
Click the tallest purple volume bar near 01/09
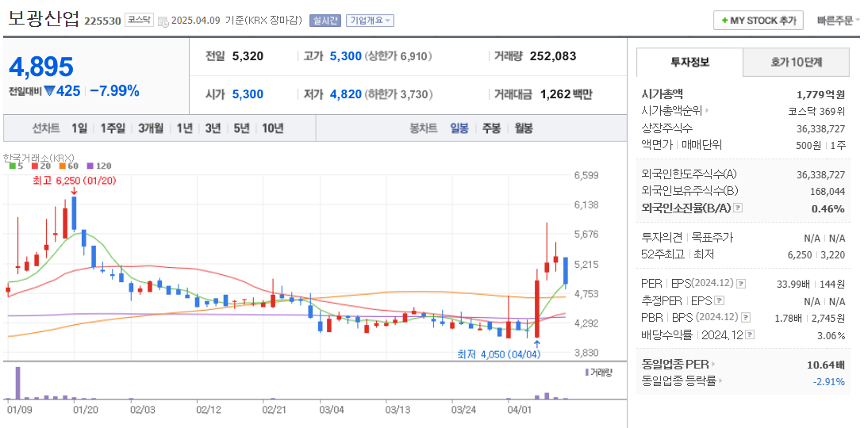click(x=17, y=383)
